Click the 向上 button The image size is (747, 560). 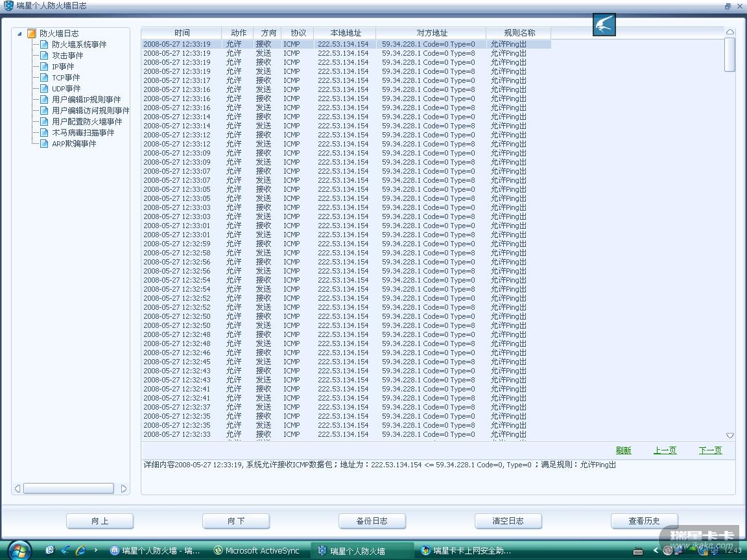pyautogui.click(x=100, y=521)
